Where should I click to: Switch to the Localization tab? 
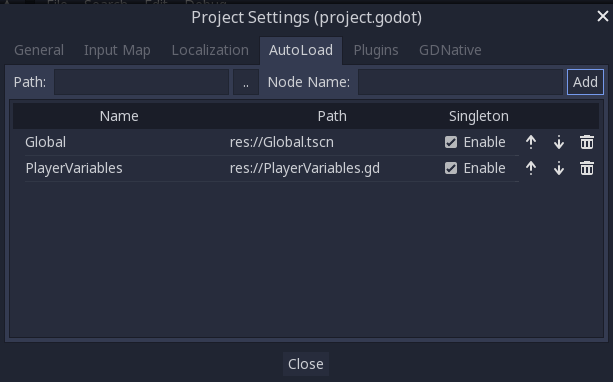210,50
